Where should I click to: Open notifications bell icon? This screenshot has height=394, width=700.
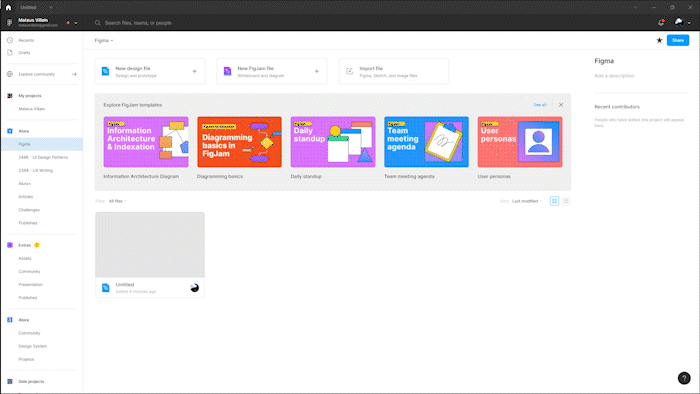click(661, 22)
